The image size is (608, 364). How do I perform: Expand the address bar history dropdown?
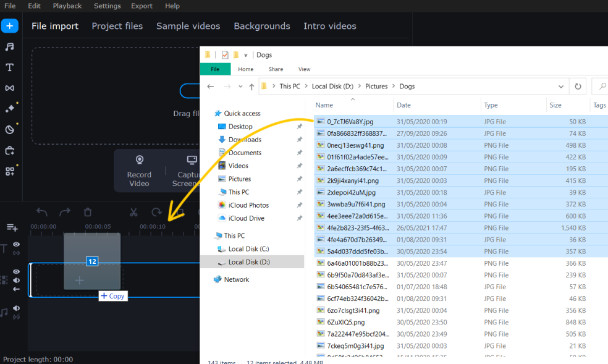pyautogui.click(x=560, y=87)
